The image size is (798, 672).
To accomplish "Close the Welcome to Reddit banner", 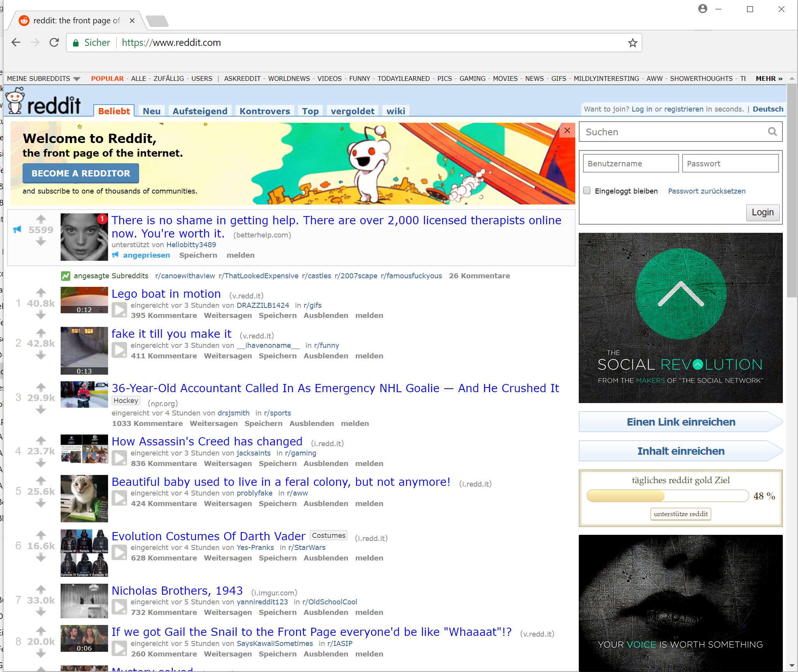I will (x=567, y=131).
